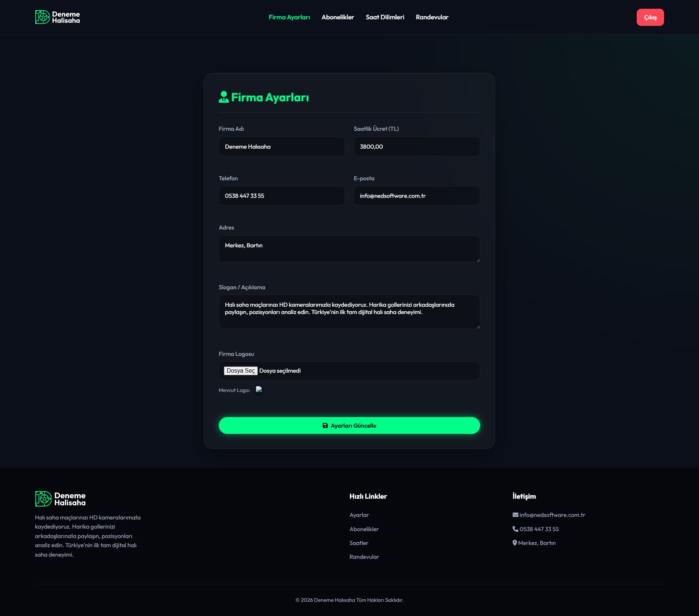Click the 'Dosya seçilmedi' file status text
This screenshot has height=616, width=699.
click(x=280, y=370)
